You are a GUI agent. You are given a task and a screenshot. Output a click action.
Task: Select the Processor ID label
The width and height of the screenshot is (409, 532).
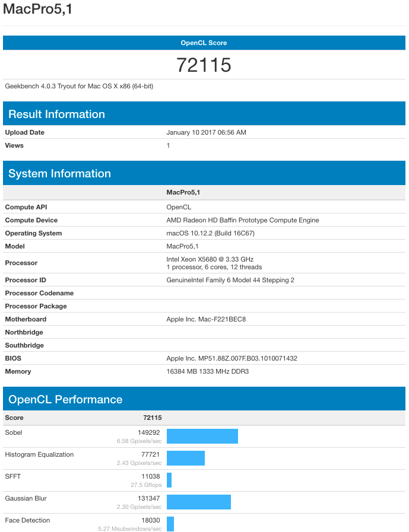[x=26, y=280]
